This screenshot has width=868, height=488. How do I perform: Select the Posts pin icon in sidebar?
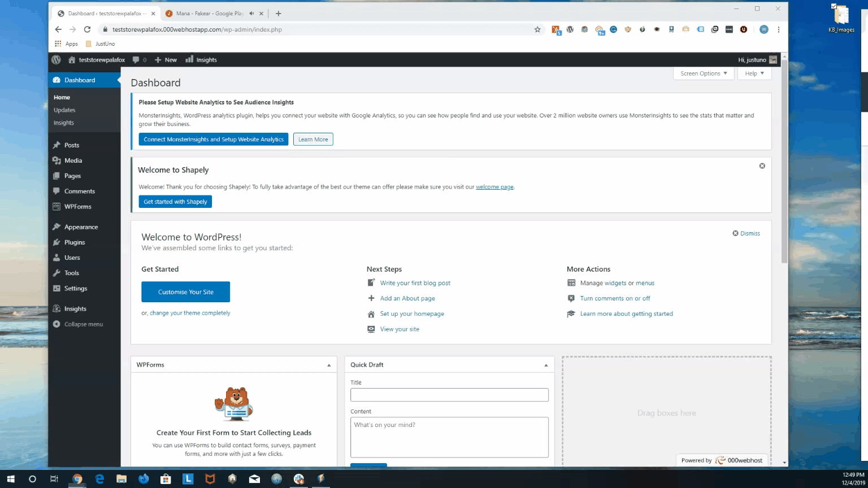[x=57, y=145]
